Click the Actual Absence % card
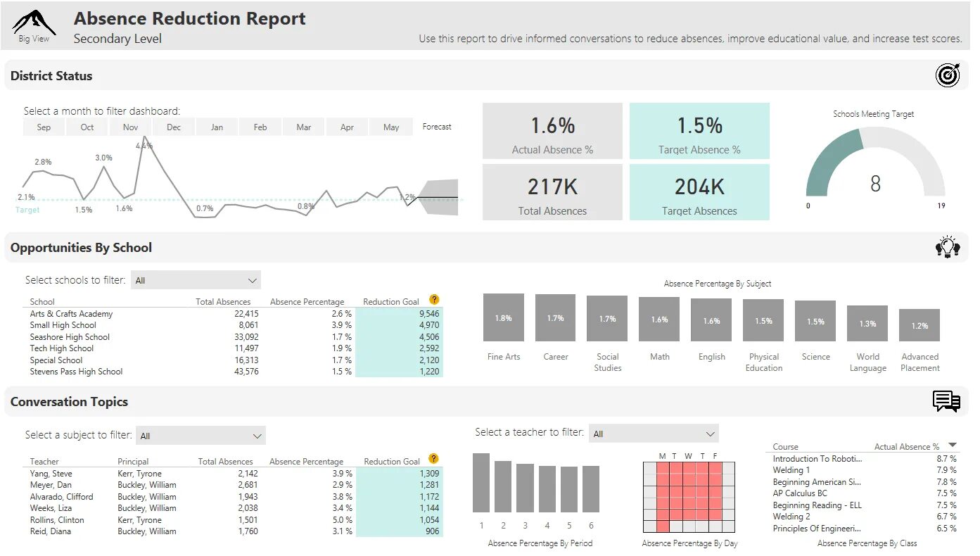The height and width of the screenshot is (556, 980). coord(552,131)
